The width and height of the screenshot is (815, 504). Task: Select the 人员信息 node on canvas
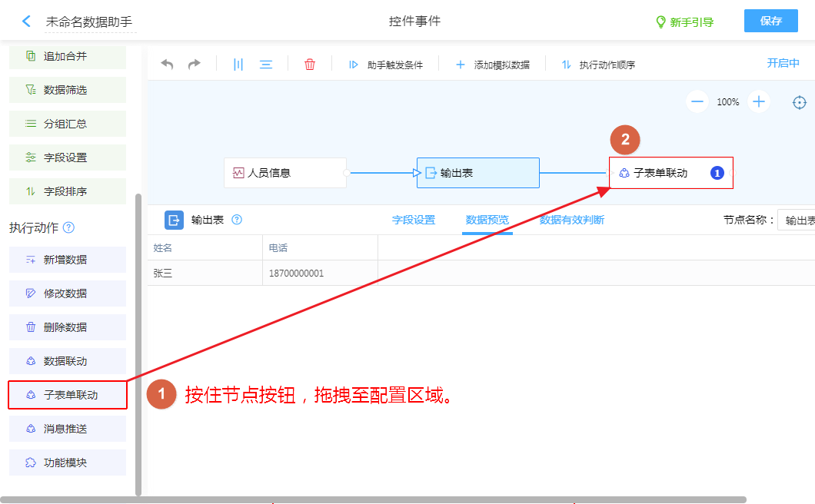284,173
